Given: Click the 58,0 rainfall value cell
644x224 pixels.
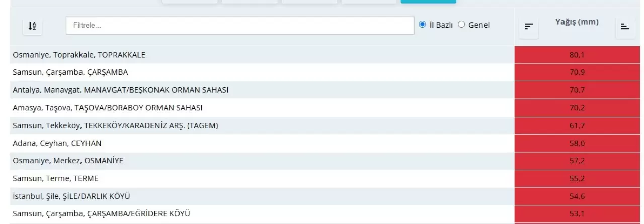Looking at the screenshot, I should (x=577, y=143).
